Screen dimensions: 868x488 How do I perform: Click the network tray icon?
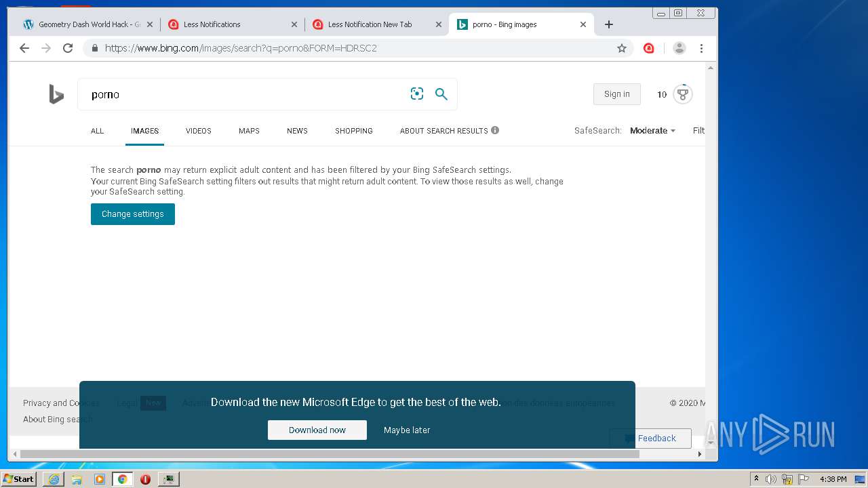pyautogui.click(x=787, y=479)
